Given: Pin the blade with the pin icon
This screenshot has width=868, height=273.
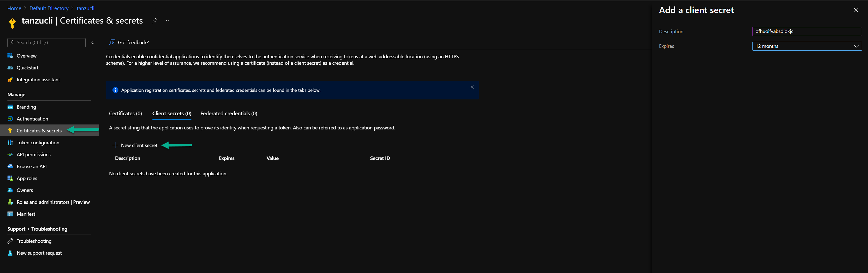Looking at the screenshot, I should [155, 21].
